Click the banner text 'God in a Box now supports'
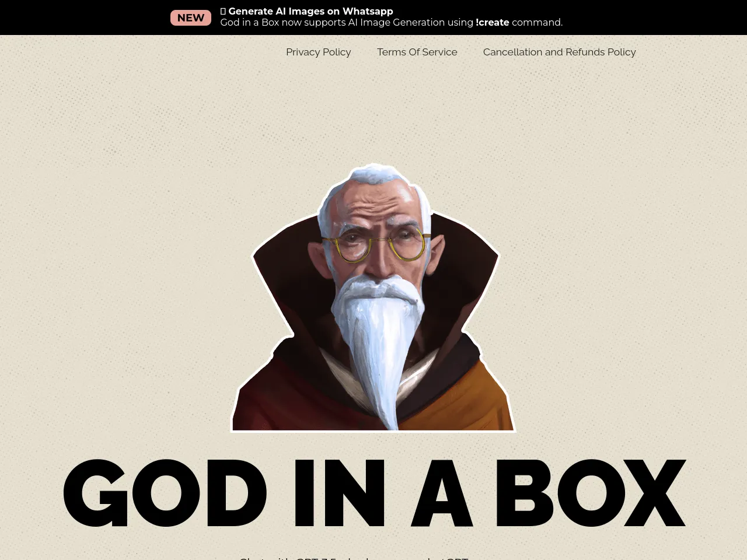The height and width of the screenshot is (560, 747). pos(280,22)
